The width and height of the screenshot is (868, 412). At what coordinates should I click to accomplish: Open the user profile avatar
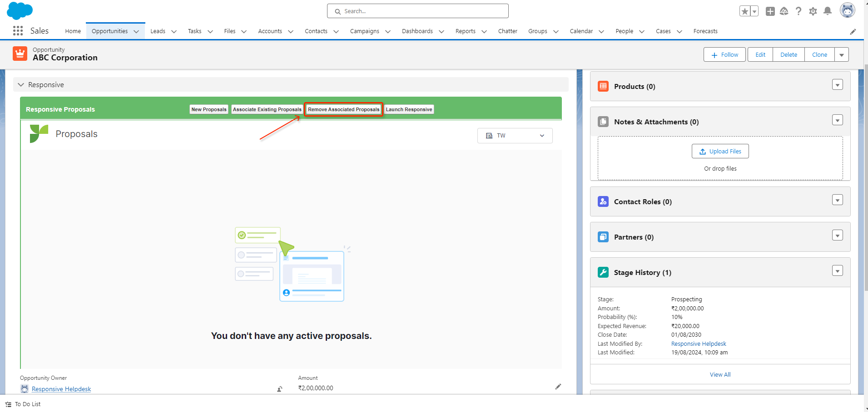pos(847,10)
